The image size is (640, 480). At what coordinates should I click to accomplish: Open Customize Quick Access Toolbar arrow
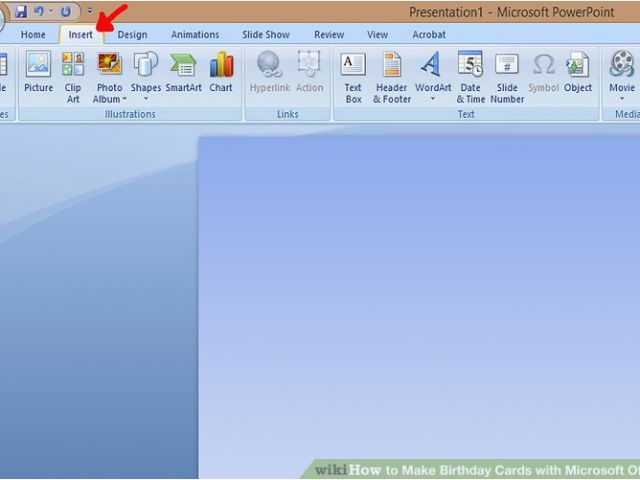click(x=90, y=11)
